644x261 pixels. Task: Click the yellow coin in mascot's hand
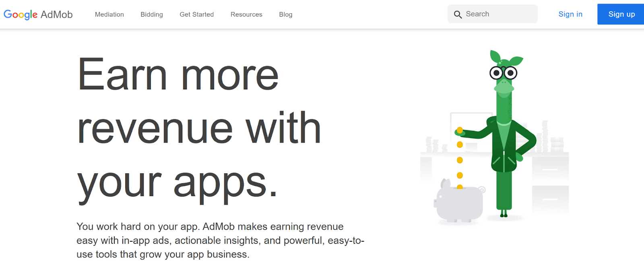point(460,130)
